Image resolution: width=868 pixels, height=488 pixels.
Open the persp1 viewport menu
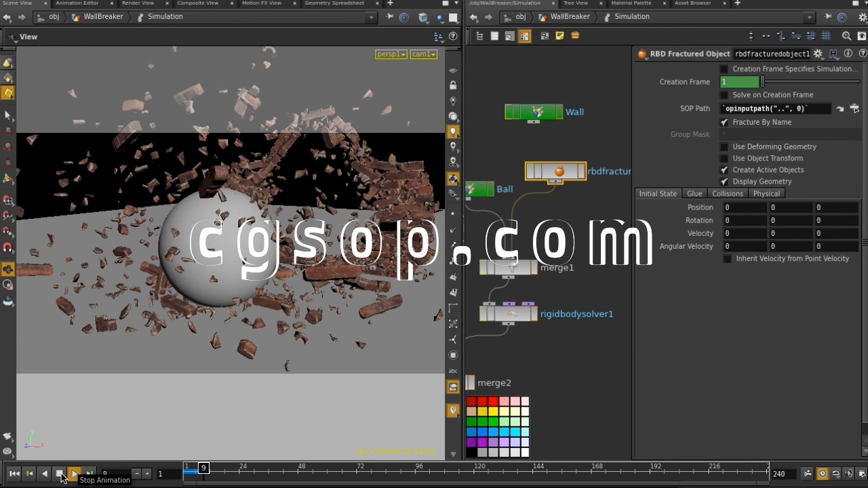click(391, 54)
